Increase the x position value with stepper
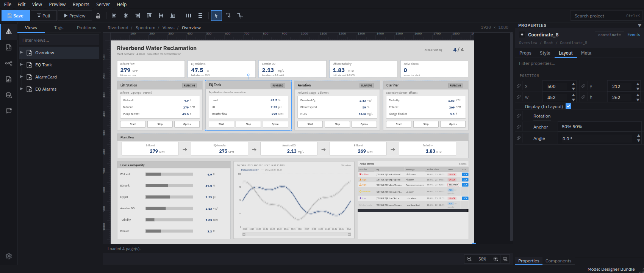Screen dimensions: 644x273 point(573,84)
